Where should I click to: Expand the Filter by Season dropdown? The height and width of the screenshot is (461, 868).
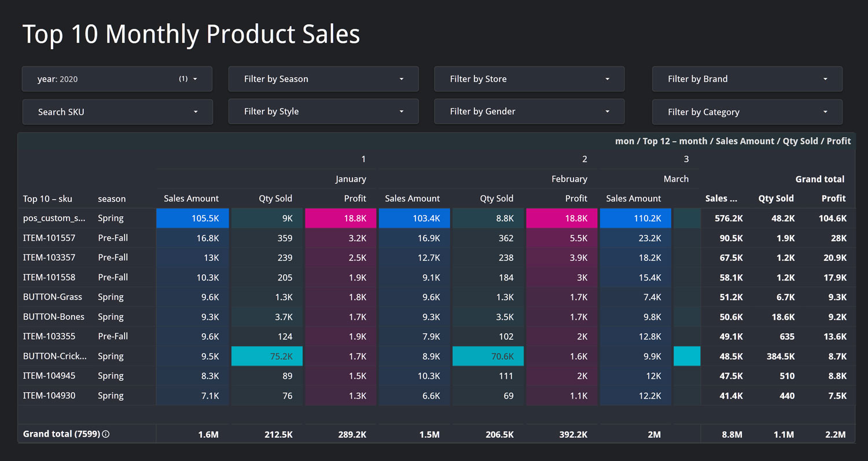(x=323, y=79)
